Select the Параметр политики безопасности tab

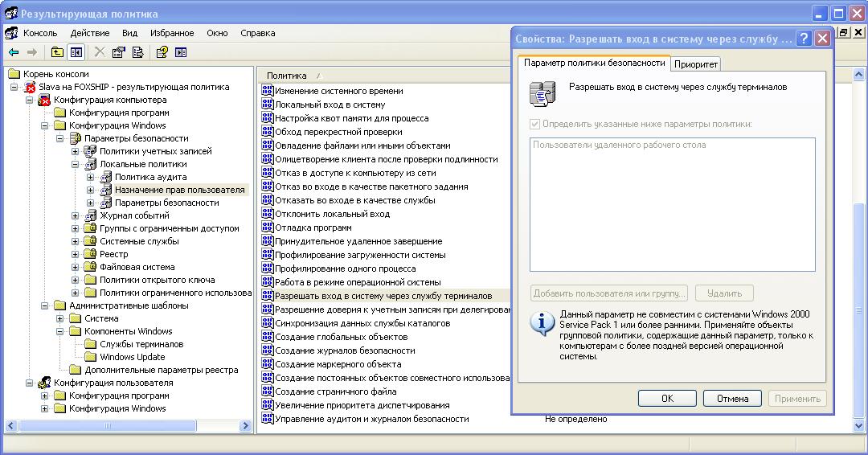click(595, 63)
